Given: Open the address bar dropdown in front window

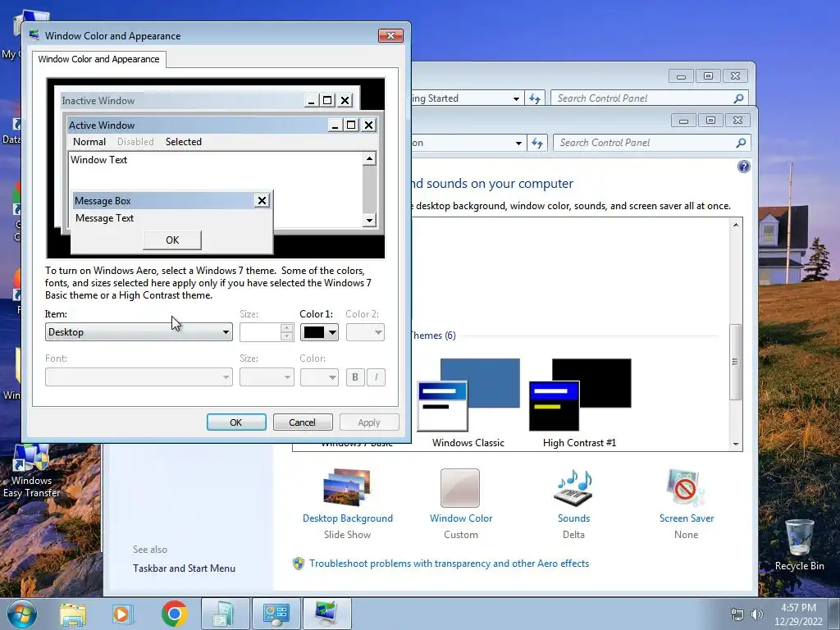Looking at the screenshot, I should tap(518, 143).
